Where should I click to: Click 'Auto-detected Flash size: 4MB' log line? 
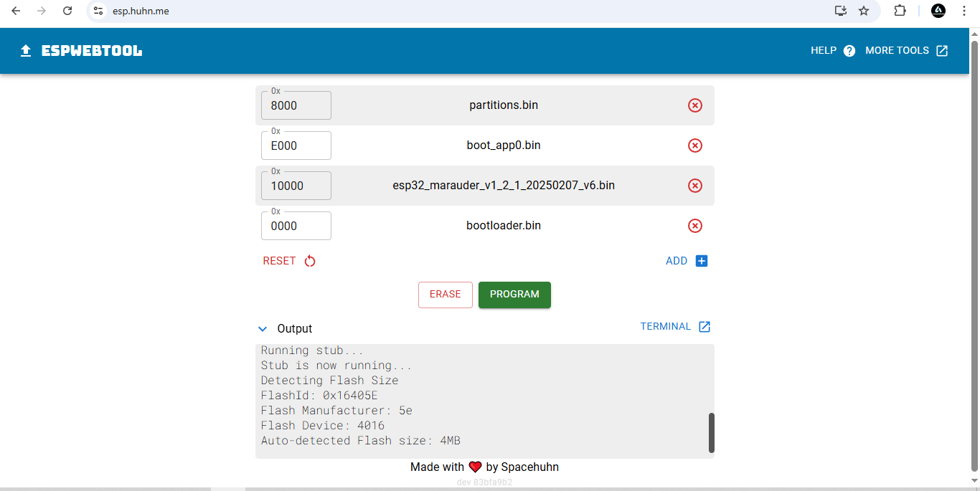pos(361,441)
